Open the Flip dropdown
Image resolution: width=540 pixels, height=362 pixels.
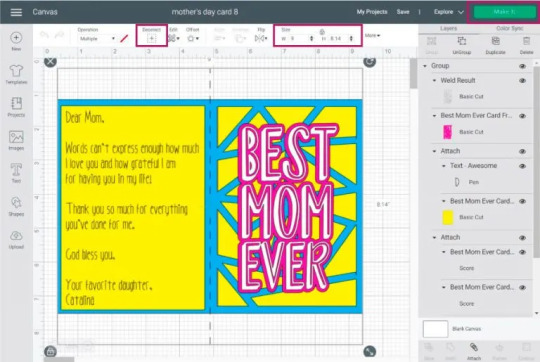tap(261, 39)
